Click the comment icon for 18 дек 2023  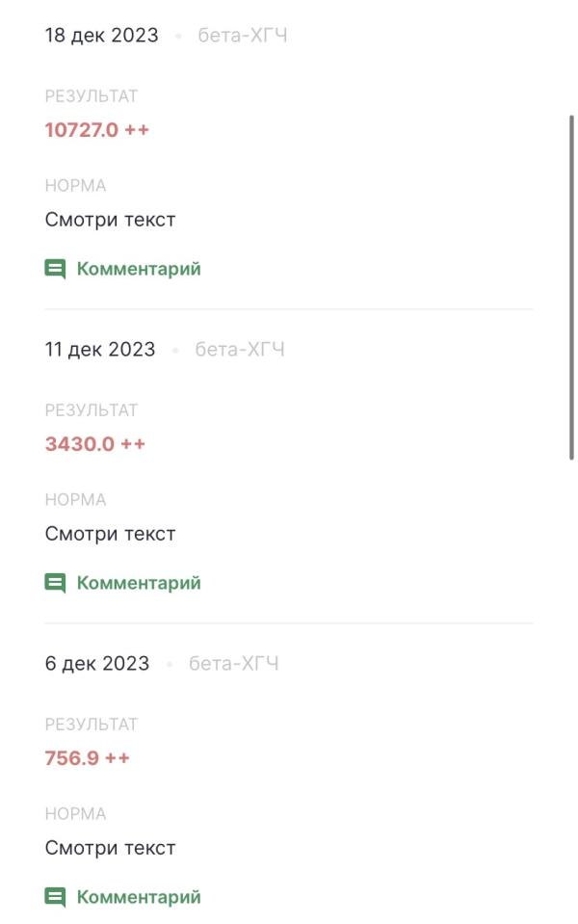[55, 269]
